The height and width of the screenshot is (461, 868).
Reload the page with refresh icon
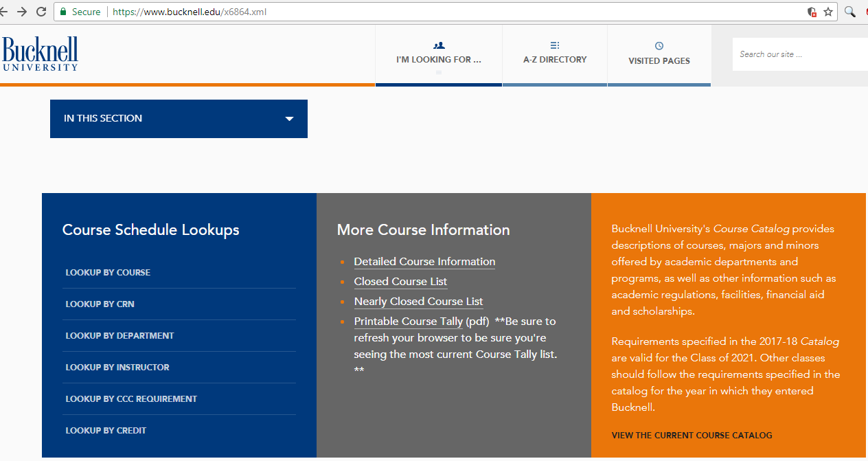[41, 12]
